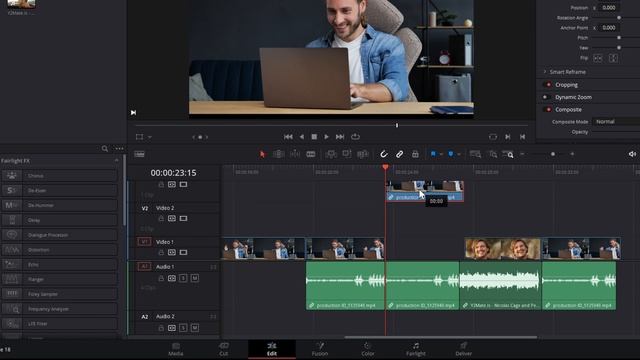Switch to the Fusion page tab
The height and width of the screenshot is (360, 640).
tap(320, 349)
